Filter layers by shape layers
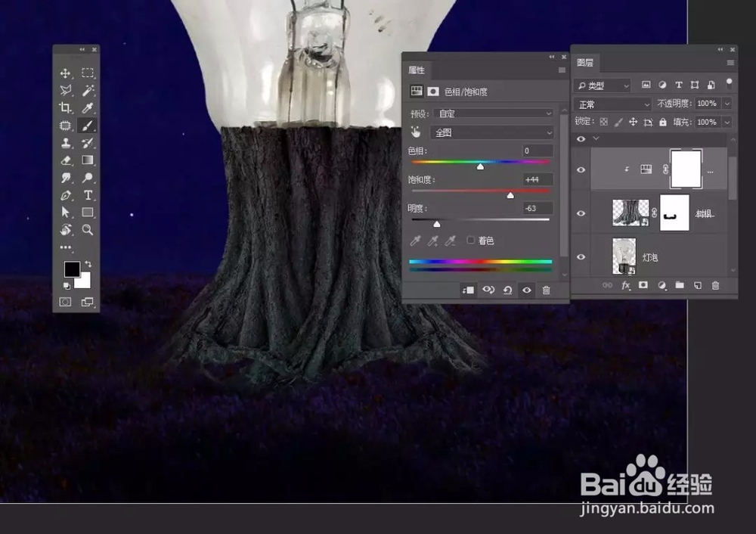 (695, 85)
